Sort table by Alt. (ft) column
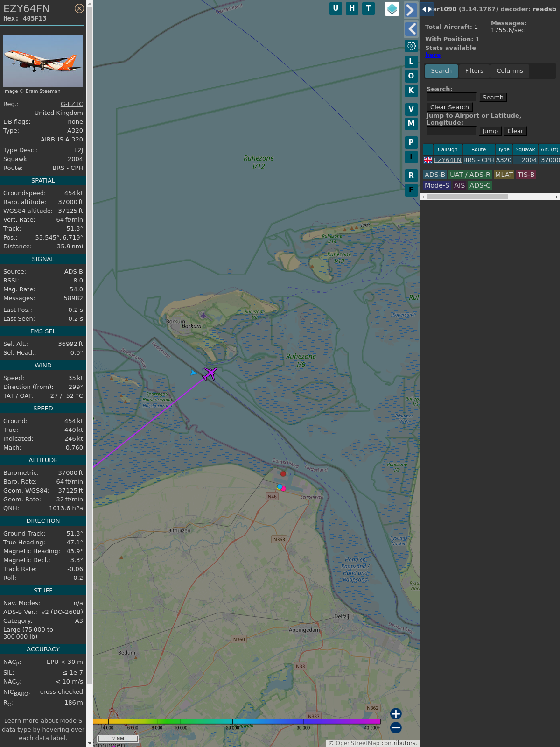The height and width of the screenshot is (747, 560). point(549,149)
